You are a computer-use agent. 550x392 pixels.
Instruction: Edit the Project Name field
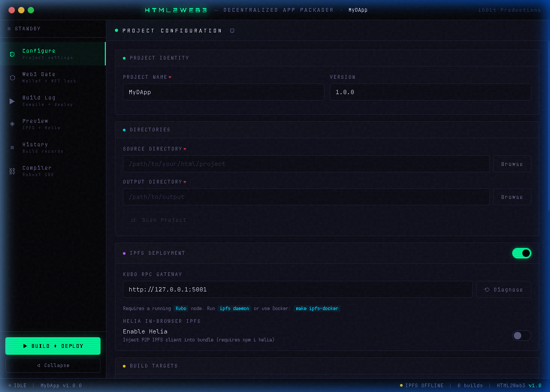point(223,92)
